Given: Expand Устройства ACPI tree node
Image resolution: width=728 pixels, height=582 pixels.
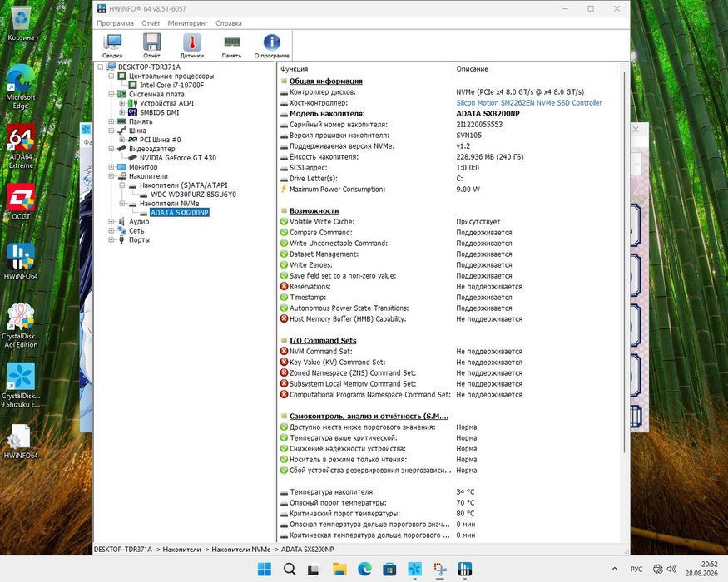Looking at the screenshot, I should 122,103.
